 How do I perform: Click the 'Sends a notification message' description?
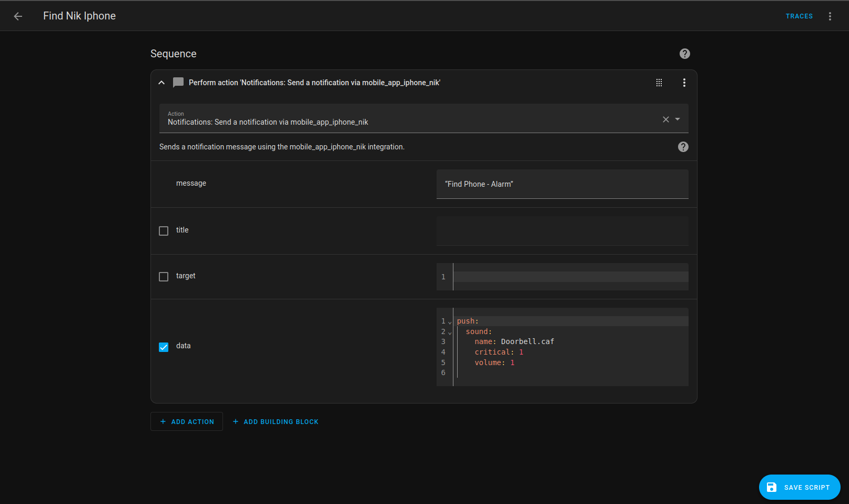(282, 147)
